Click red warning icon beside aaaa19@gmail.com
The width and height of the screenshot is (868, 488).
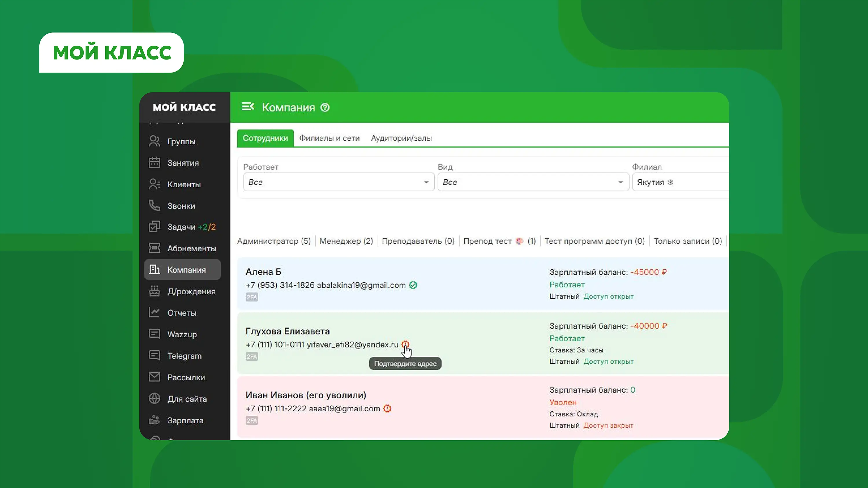click(x=387, y=408)
